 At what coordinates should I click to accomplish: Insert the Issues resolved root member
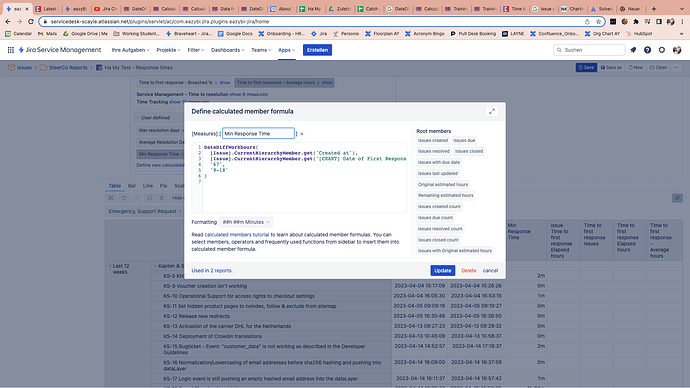coord(434,151)
